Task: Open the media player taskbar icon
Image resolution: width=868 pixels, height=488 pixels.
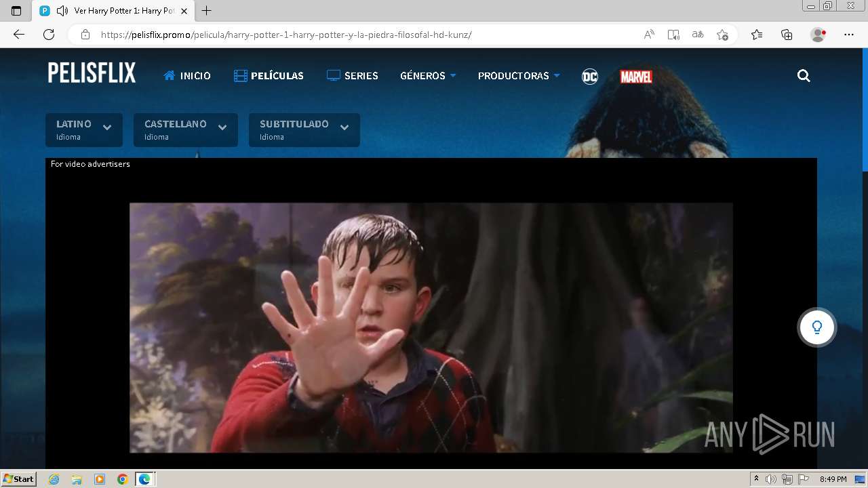Action: [100, 479]
